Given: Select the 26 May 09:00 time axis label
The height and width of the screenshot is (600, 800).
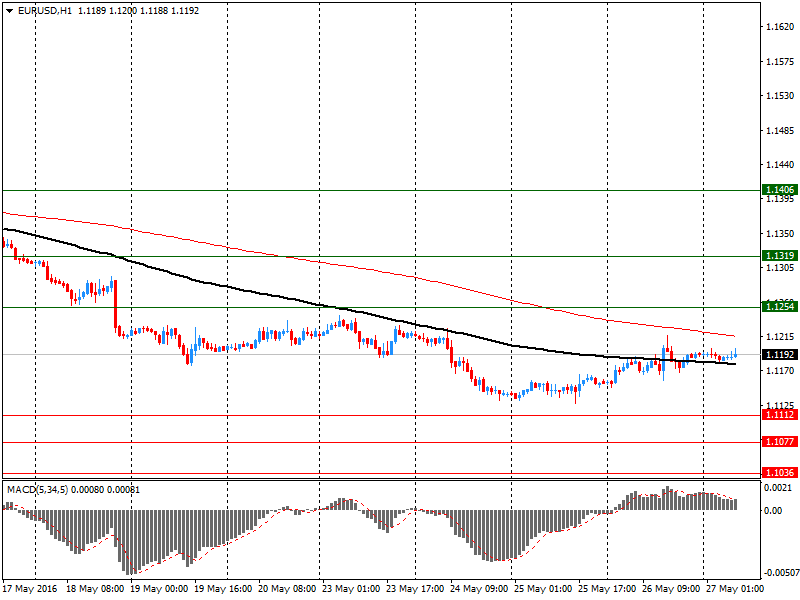Looking at the screenshot, I should click(x=671, y=589).
